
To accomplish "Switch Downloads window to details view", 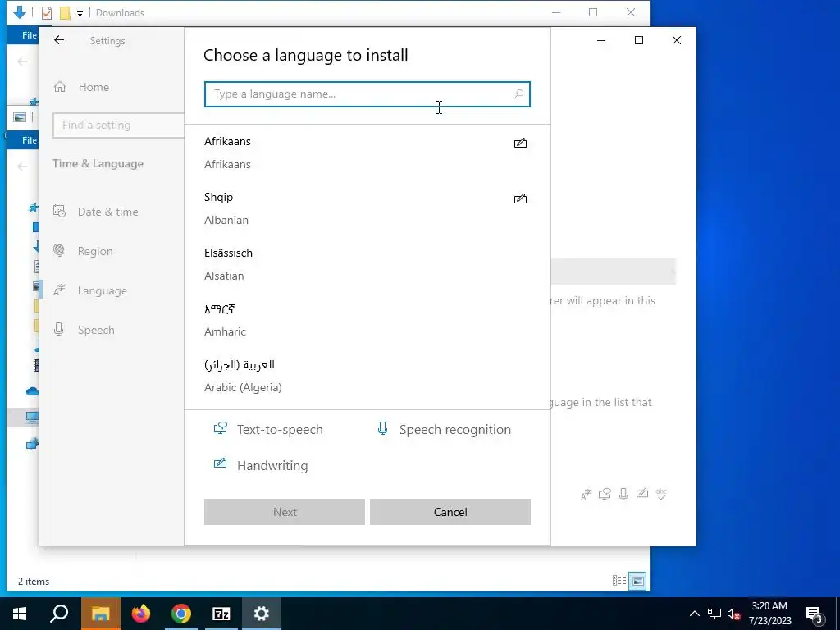I will tap(619, 580).
